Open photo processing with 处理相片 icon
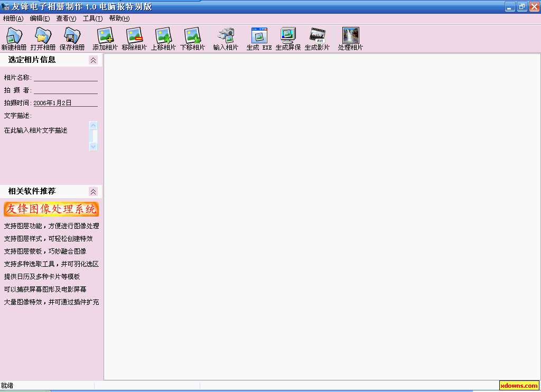The image size is (541, 392). [x=350, y=39]
